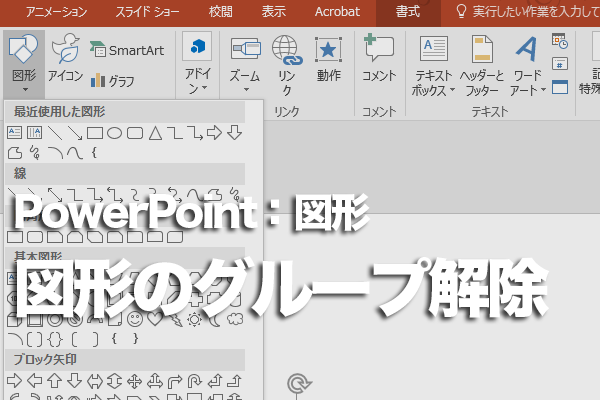Open the Acrobat tab
600x400 pixels.
[x=337, y=12]
